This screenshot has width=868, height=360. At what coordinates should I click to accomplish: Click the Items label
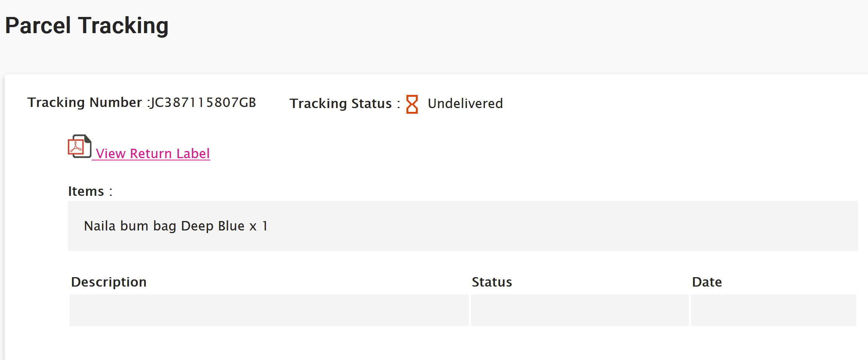tap(90, 191)
